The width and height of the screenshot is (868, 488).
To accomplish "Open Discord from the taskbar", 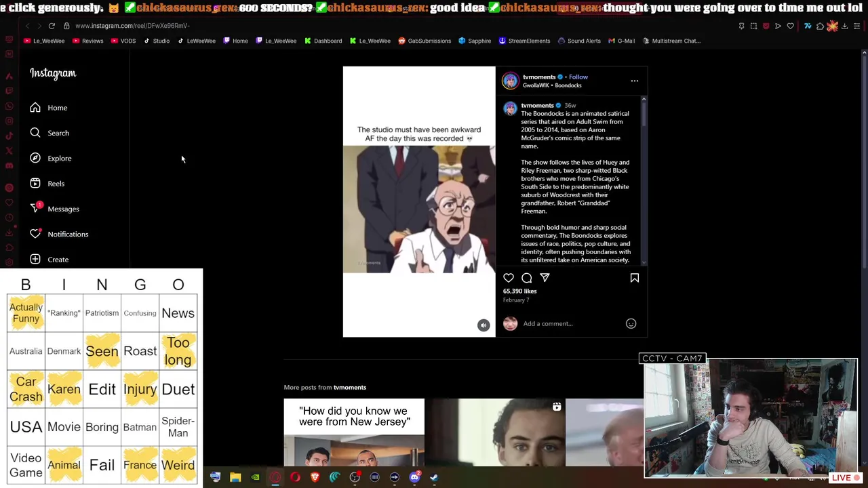I will click(x=414, y=478).
